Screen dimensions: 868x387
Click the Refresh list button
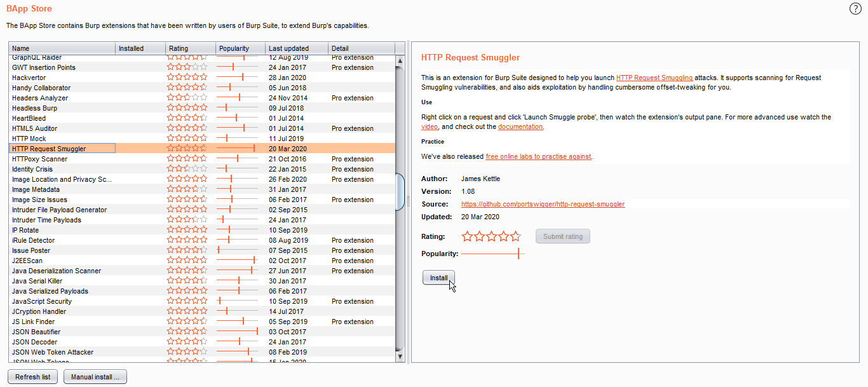(33, 377)
